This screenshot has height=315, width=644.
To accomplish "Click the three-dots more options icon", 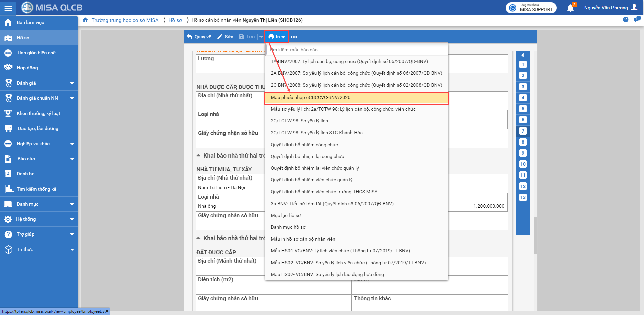I will tap(294, 37).
